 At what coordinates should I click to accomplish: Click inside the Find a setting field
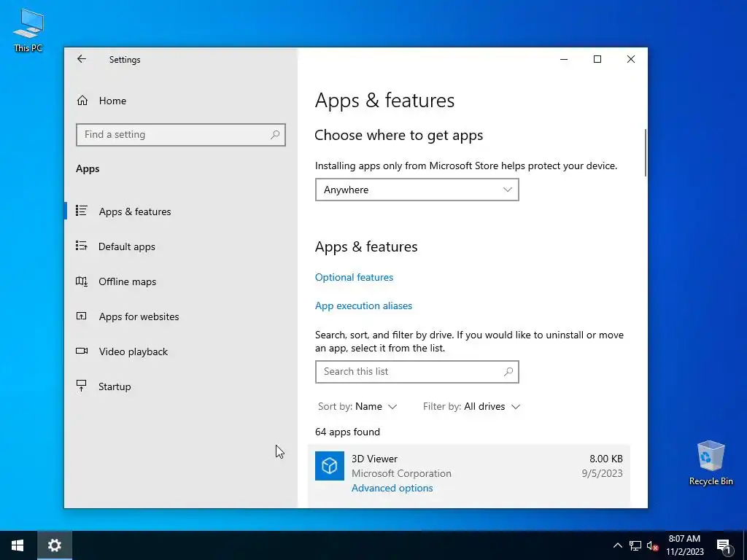point(181,135)
